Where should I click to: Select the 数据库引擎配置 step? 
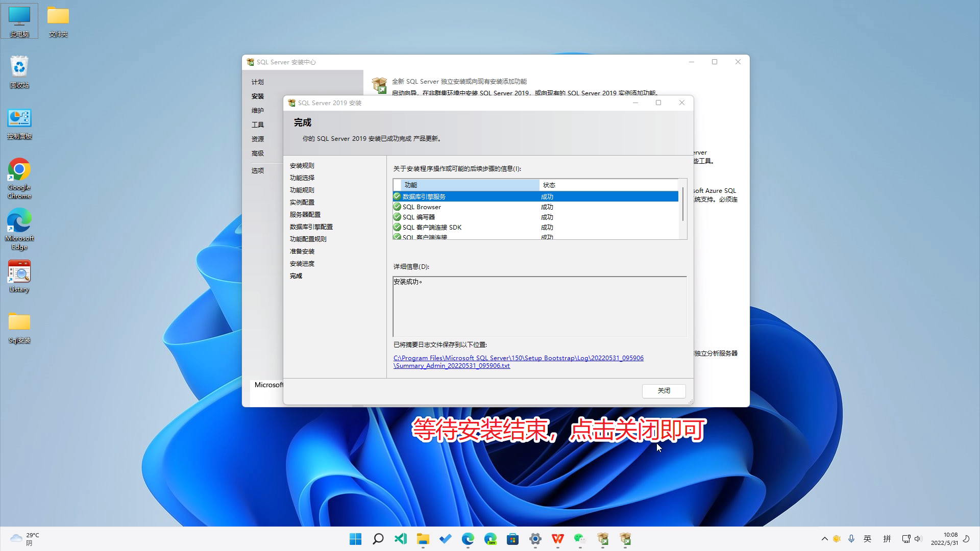pos(311,227)
